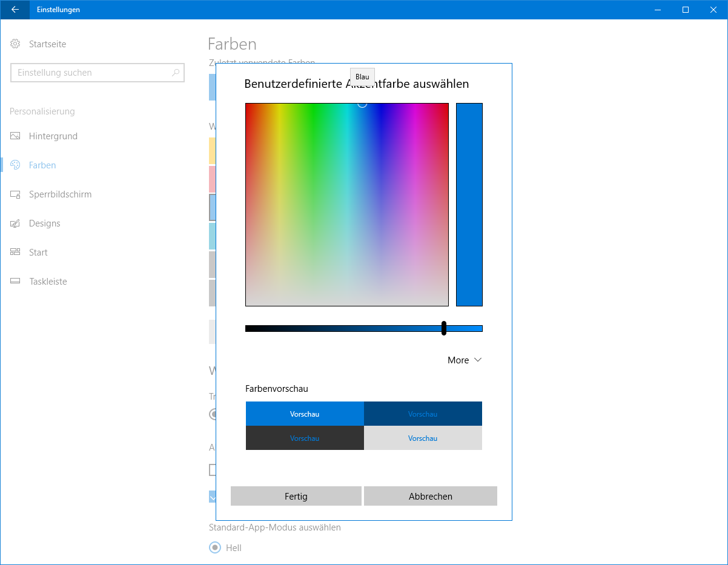Screen dimensions: 728x565
Task: Go back with the arrow in title bar
Action: [15, 10]
